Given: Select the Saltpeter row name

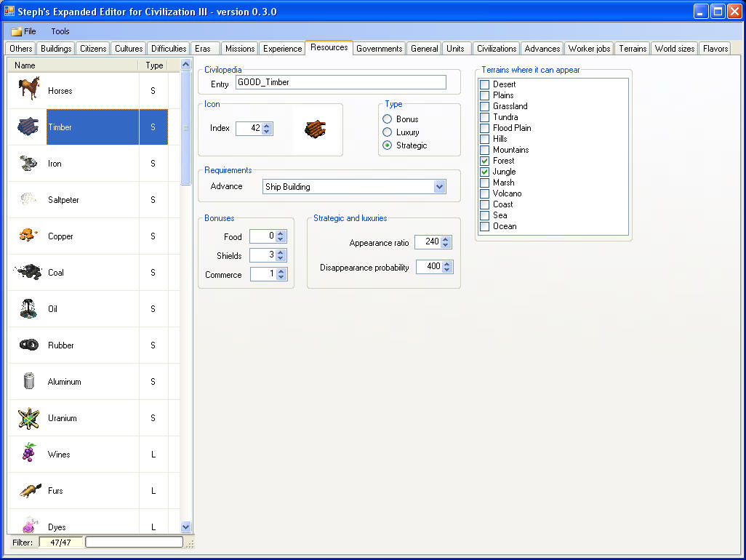Looking at the screenshot, I should pos(63,200).
